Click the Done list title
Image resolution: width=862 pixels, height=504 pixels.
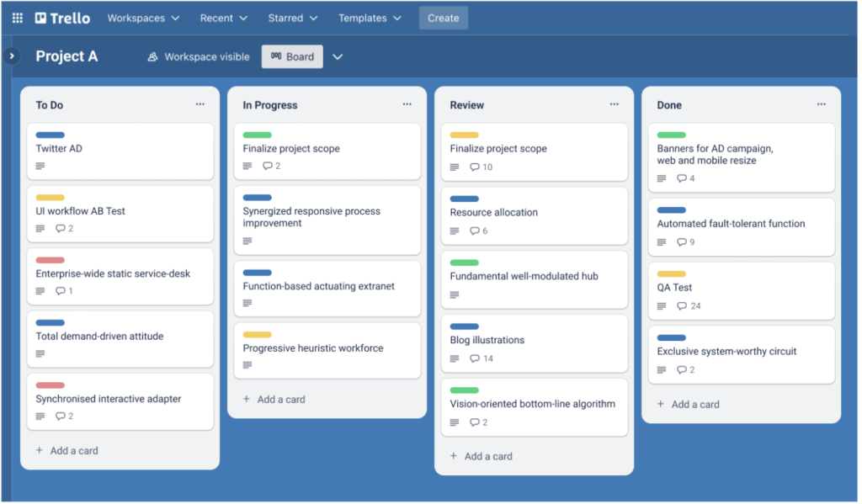pos(669,105)
